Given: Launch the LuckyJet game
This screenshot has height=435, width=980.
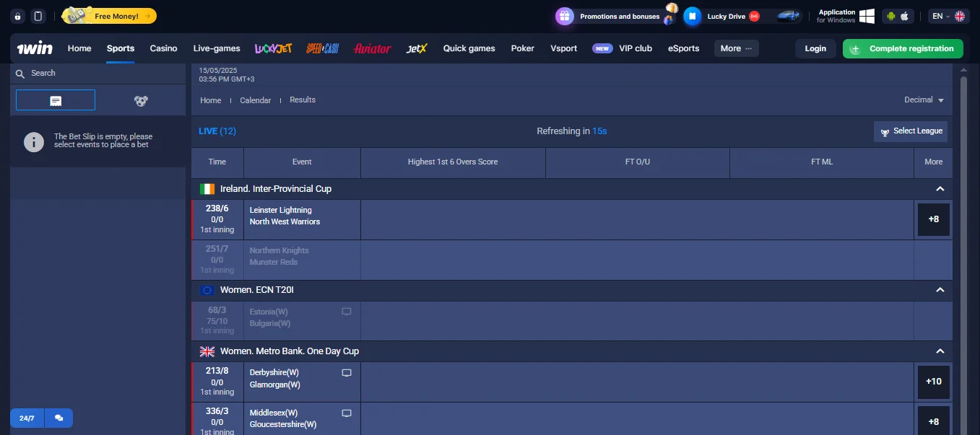Looking at the screenshot, I should [273, 48].
